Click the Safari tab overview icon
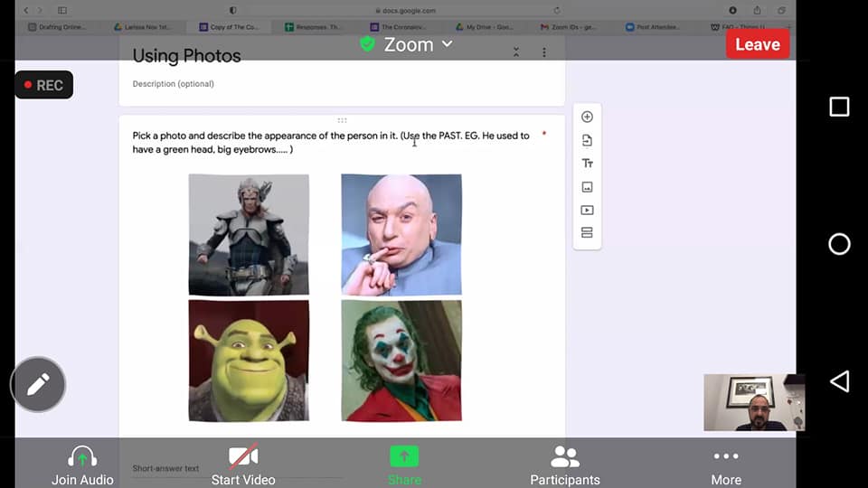This screenshot has height=488, width=868. (x=781, y=11)
